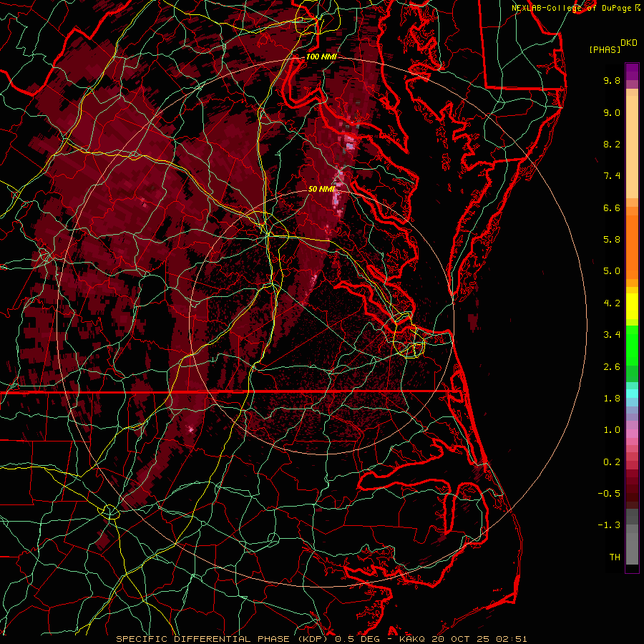Click the 50 NMI range ring label
This screenshot has height=644, width=644.
[x=321, y=189]
